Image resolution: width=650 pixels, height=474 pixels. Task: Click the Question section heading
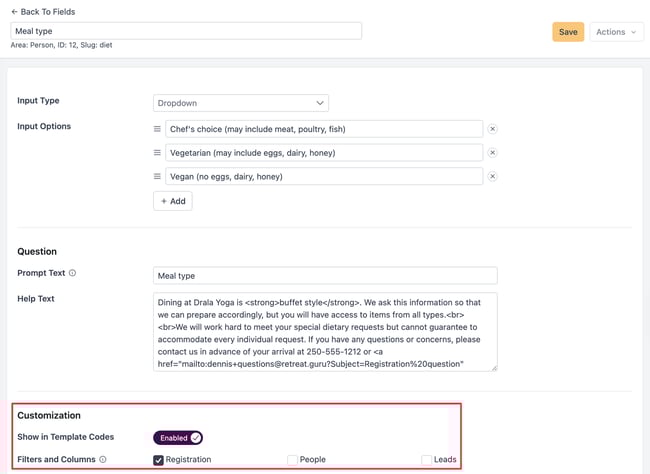37,252
